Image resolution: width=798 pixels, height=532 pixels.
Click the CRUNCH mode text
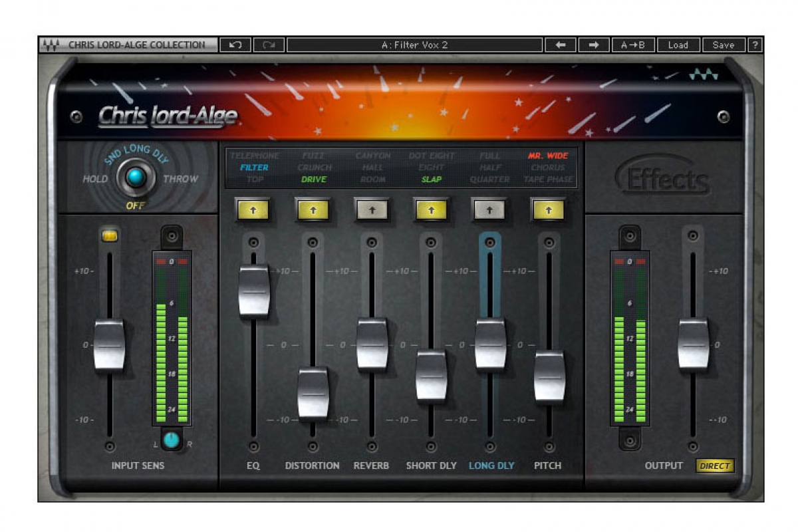point(313,168)
